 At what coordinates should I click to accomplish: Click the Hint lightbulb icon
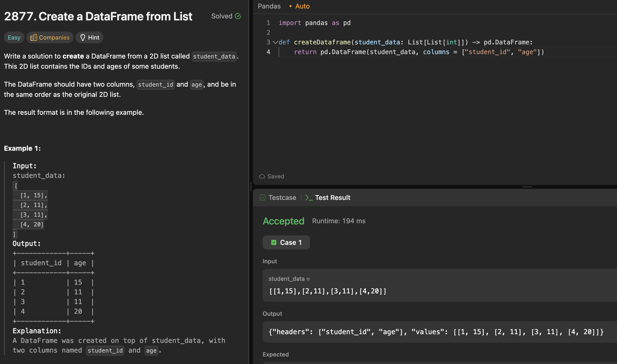point(83,38)
